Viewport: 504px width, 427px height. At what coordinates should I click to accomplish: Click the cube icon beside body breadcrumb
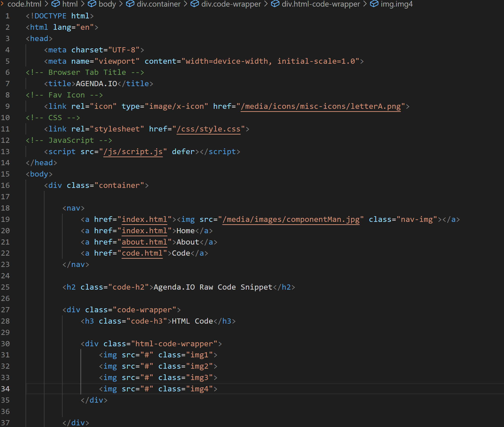coord(92,4)
